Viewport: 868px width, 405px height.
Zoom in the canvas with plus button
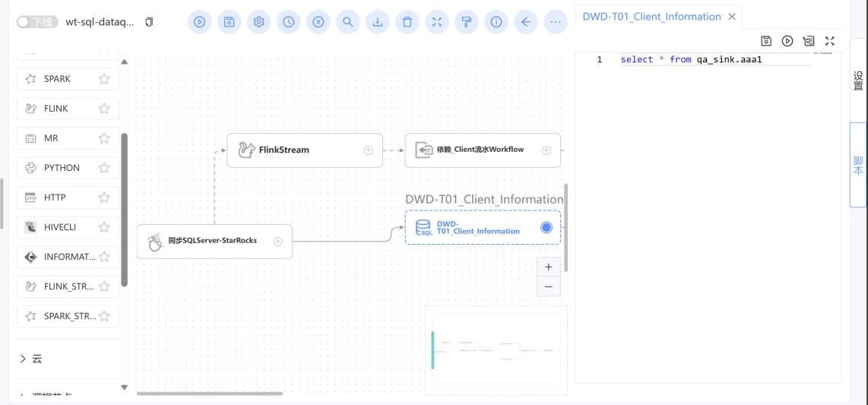[x=549, y=267]
